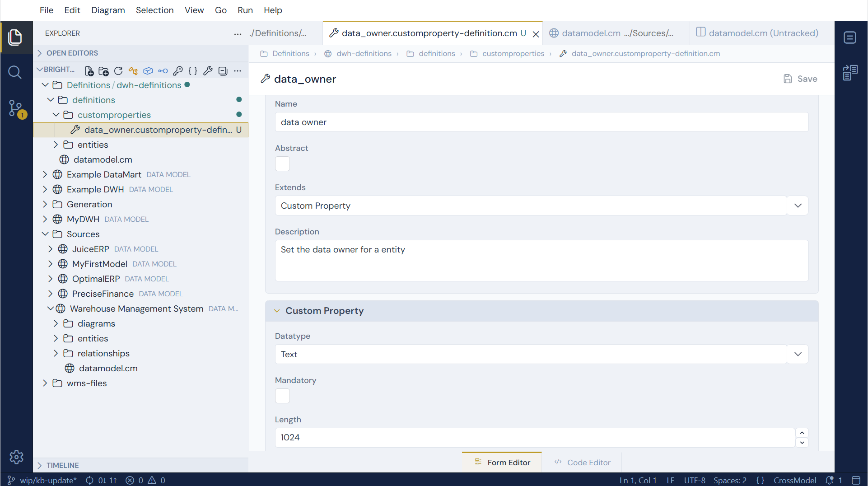Click the New File icon in explorer toolbar

[x=89, y=71]
